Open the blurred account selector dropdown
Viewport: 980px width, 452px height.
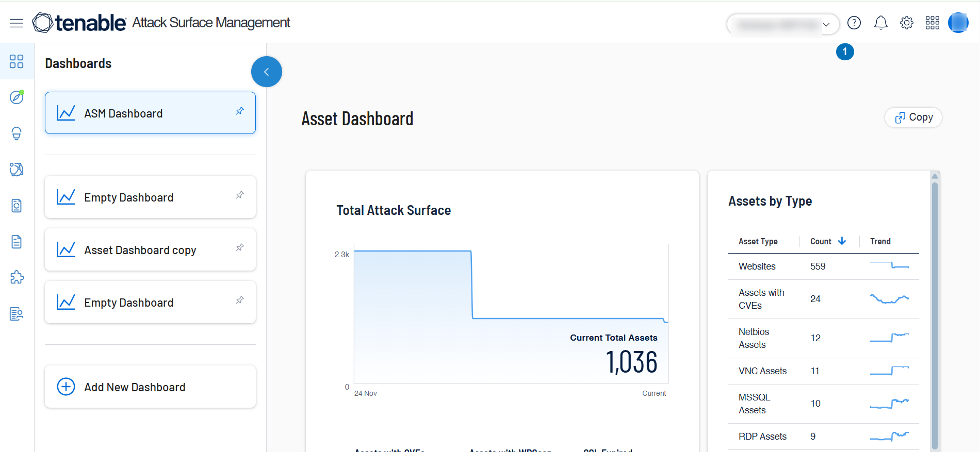tap(782, 24)
